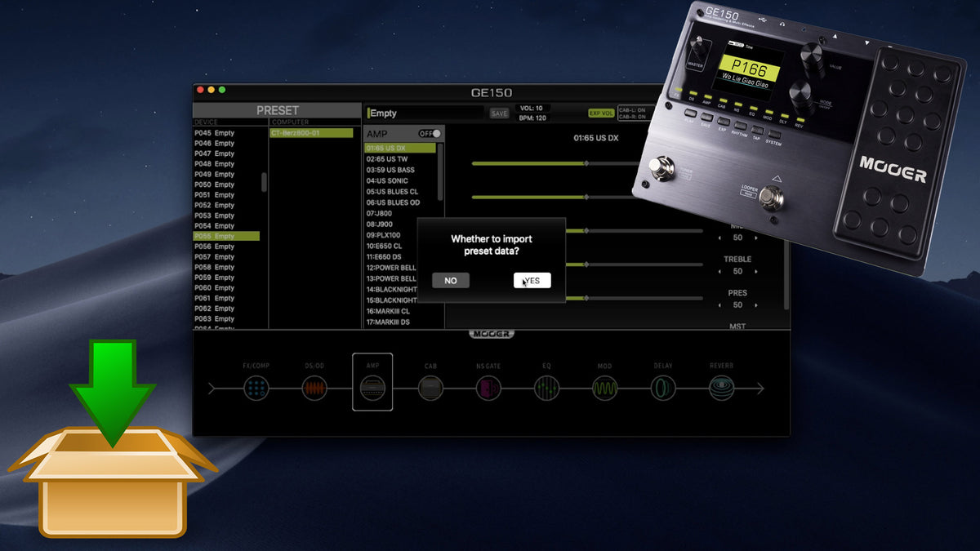Choose 03:59 US BASS amp model
Image resolution: width=980 pixels, height=551 pixels.
click(390, 170)
